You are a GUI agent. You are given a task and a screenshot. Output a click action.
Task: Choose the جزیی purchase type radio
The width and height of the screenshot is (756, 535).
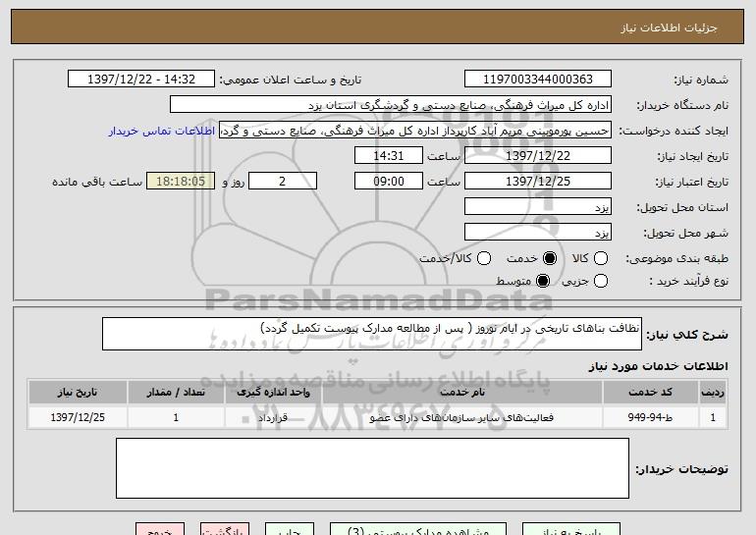600,281
